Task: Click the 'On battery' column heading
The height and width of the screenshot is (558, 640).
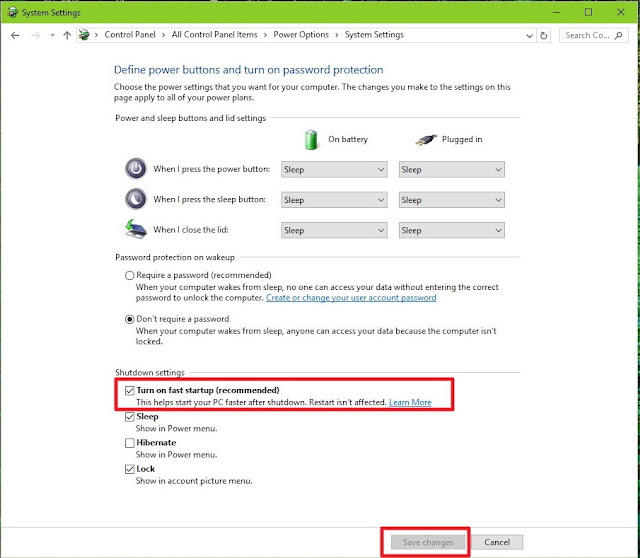Action: 348,140
